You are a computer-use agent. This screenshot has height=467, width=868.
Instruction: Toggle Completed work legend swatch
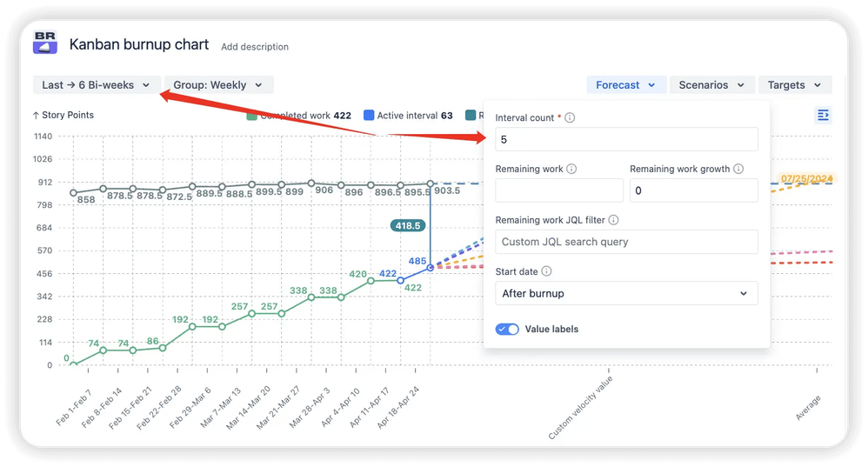pos(252,116)
